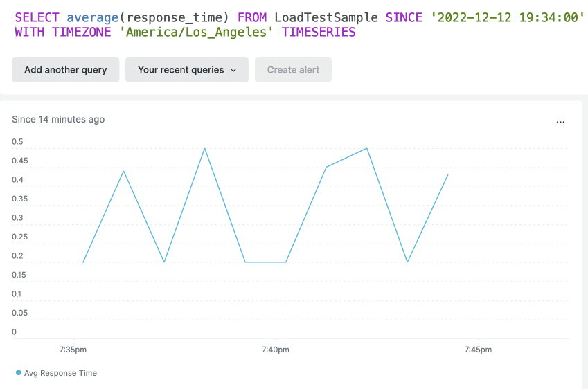
Task: Click the SELECT keyword in the query editor
Action: point(37,17)
